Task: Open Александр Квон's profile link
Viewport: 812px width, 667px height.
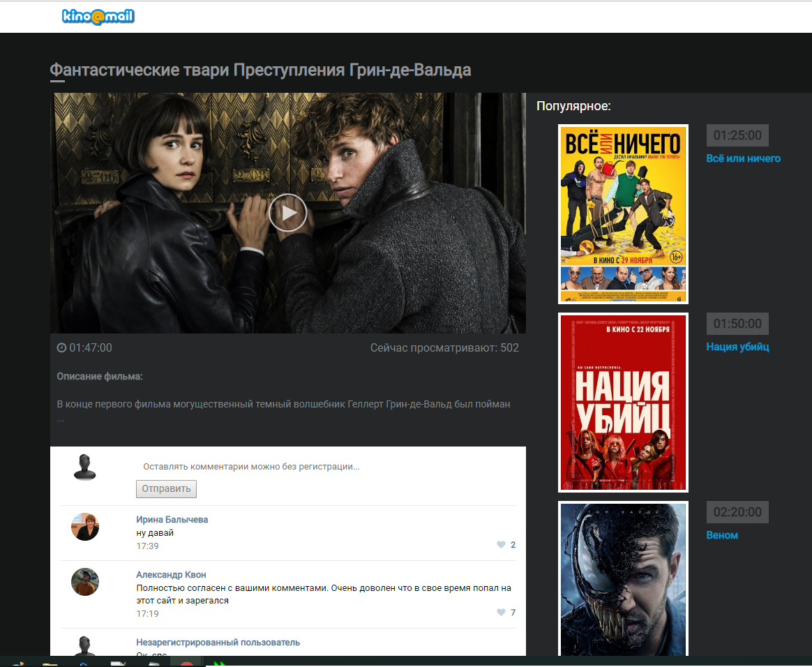Action: point(171,574)
